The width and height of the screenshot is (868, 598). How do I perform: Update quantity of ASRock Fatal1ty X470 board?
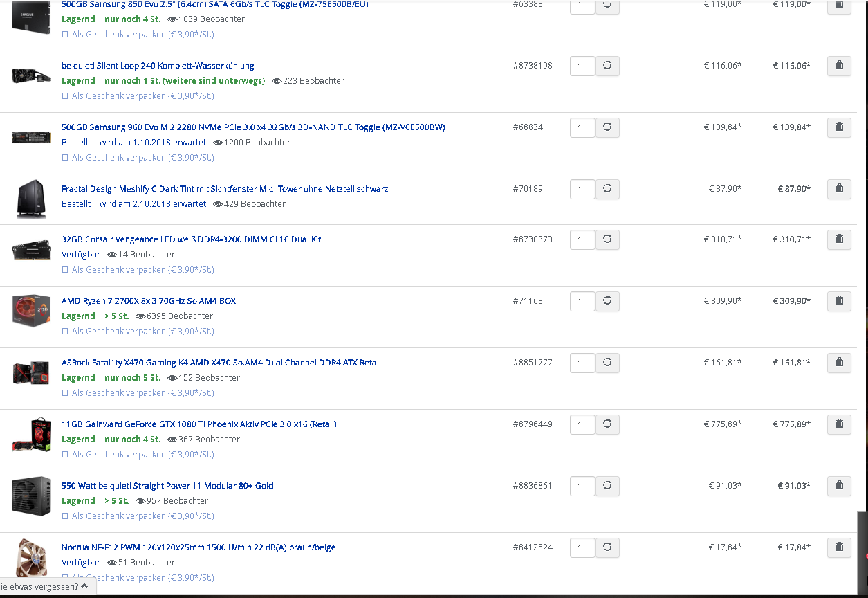607,363
